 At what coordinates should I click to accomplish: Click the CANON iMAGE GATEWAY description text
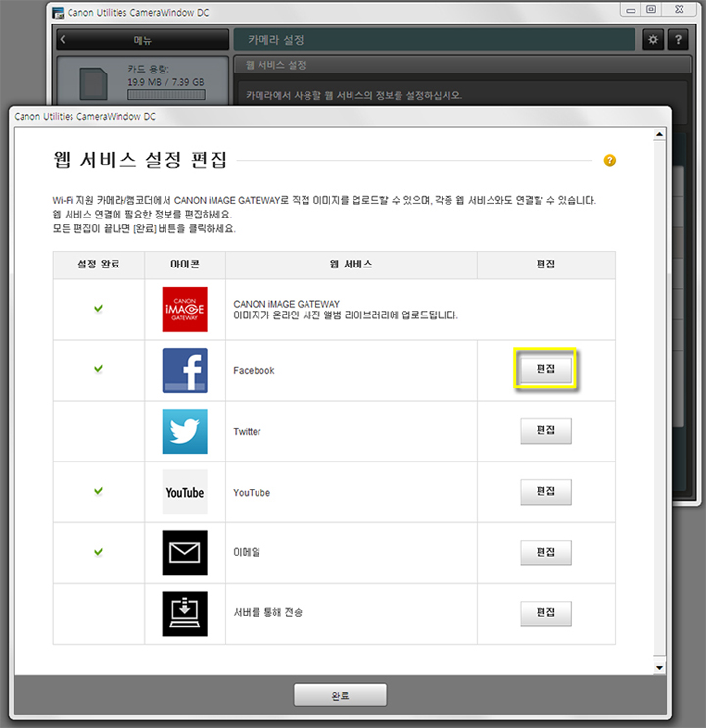pos(346,315)
